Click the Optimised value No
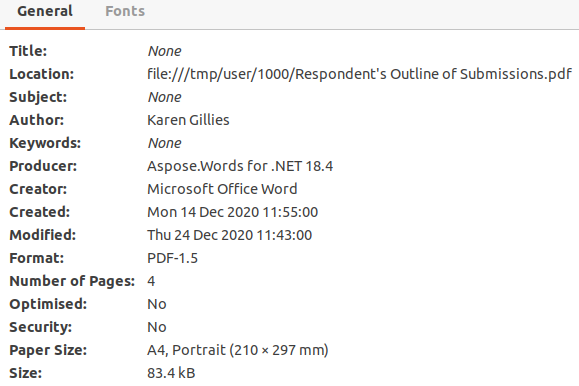This screenshot has height=386, width=579. (157, 304)
